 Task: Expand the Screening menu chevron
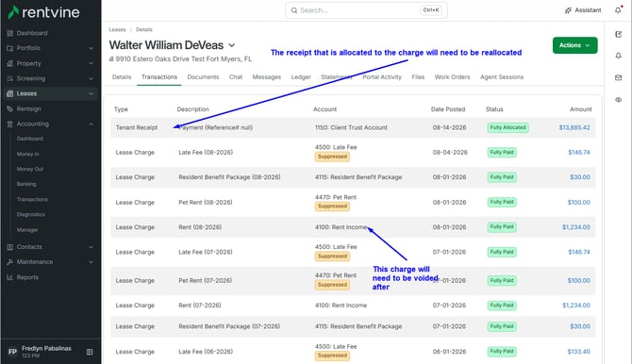point(91,78)
